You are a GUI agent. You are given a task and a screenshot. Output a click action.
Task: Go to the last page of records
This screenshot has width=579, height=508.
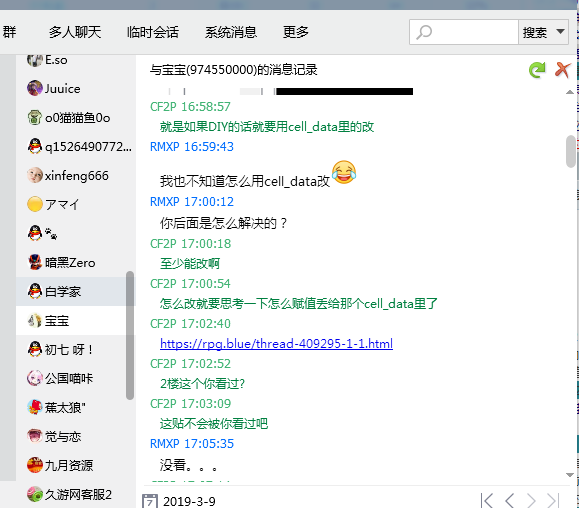click(x=553, y=501)
